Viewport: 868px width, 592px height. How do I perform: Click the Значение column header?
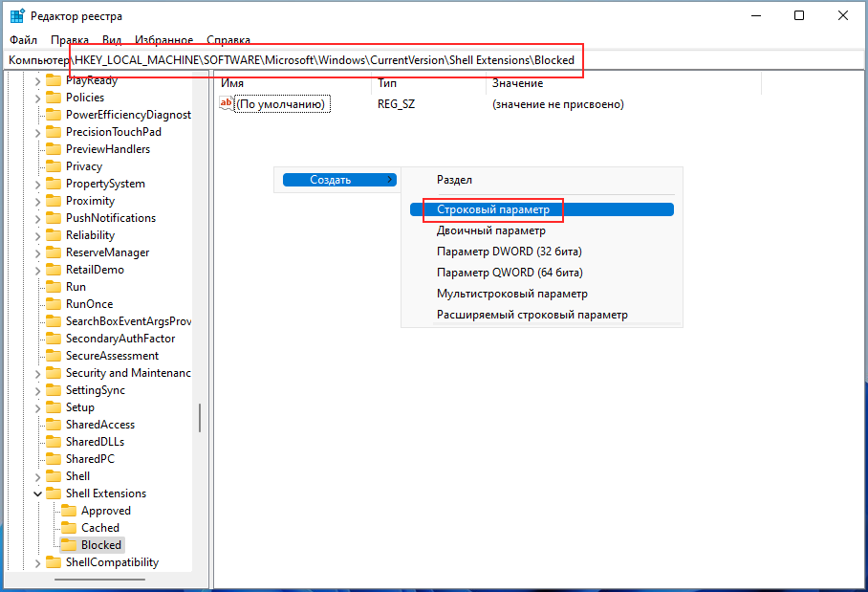pyautogui.click(x=624, y=83)
